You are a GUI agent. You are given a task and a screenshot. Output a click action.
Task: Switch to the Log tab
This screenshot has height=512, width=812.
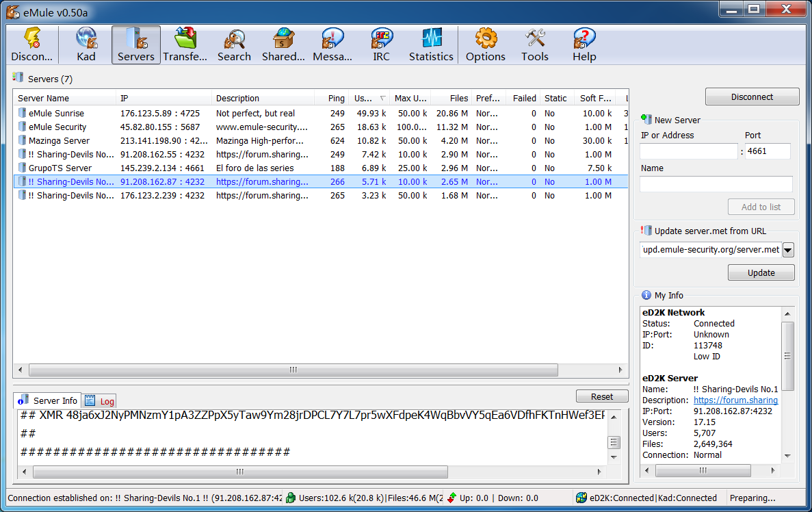[x=100, y=401]
